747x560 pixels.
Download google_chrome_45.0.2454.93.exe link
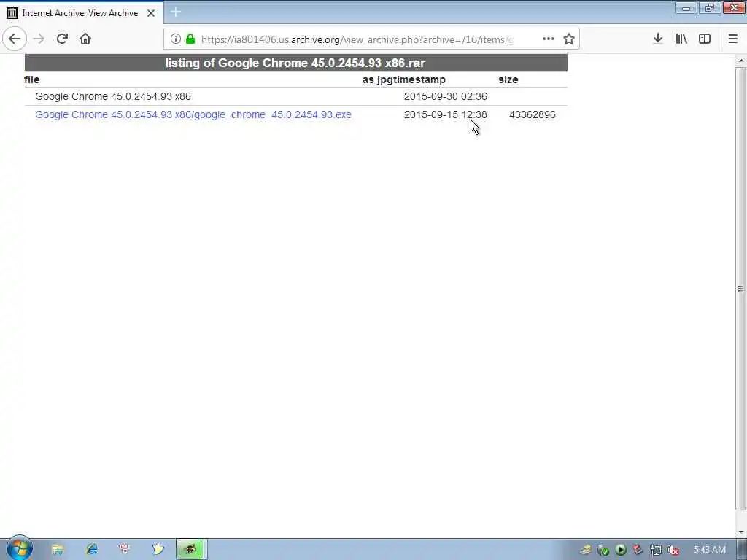coord(193,114)
